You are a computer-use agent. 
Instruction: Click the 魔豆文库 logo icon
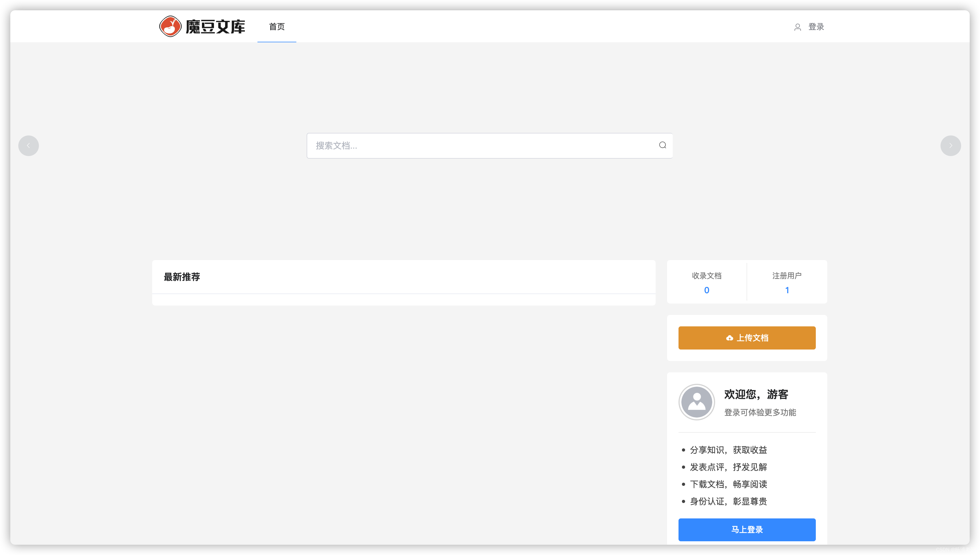[170, 26]
